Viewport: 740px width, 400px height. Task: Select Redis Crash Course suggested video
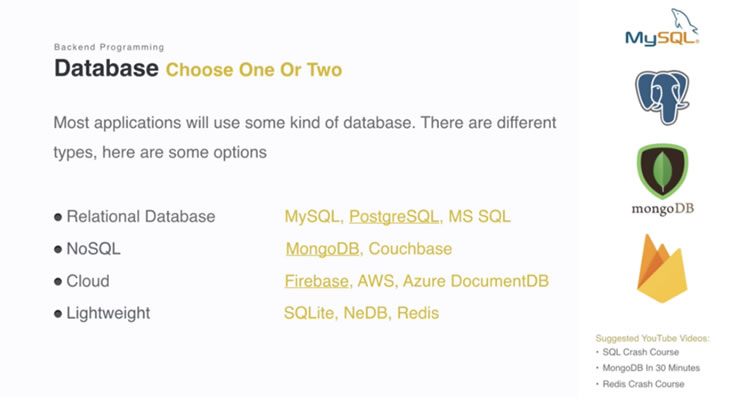[645, 384]
